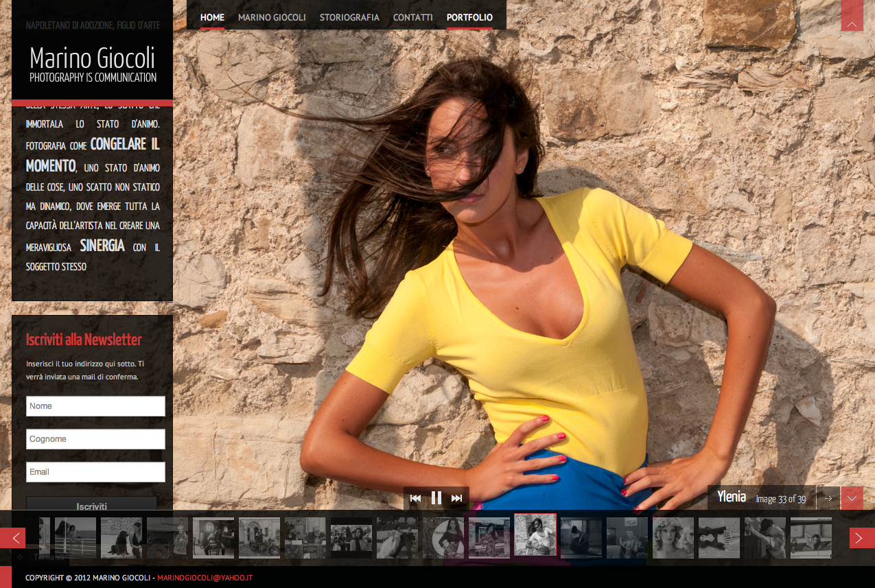Click the 'Iscriviti alla Newsletter' heading
Screen dimensions: 875x588
[x=84, y=340]
